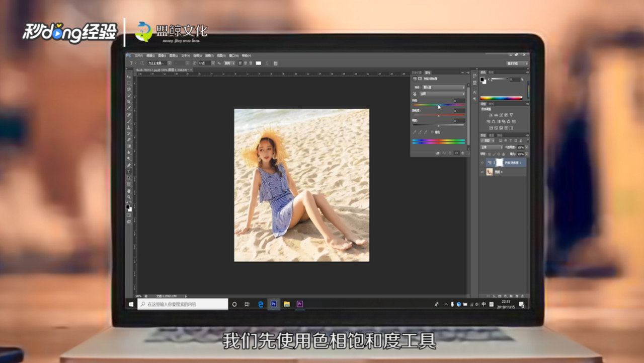This screenshot has width=644, height=363.
Task: Open the font family dropdown
Action: 170,63
